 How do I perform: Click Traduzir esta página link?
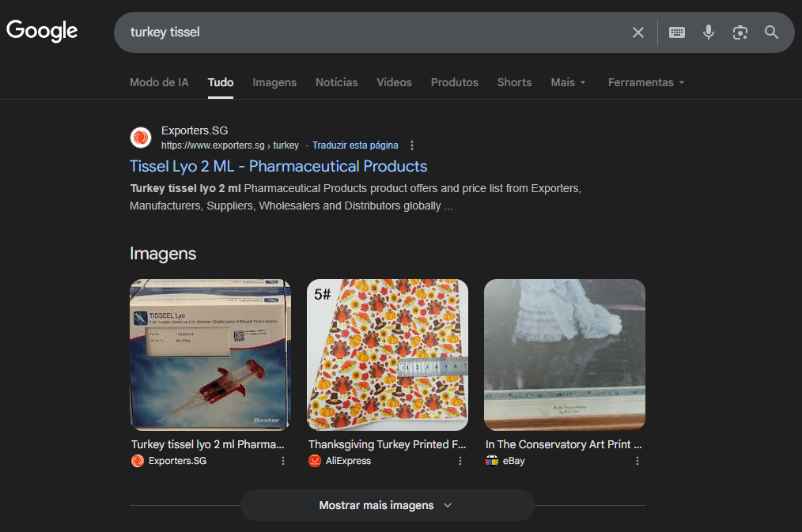click(x=355, y=145)
